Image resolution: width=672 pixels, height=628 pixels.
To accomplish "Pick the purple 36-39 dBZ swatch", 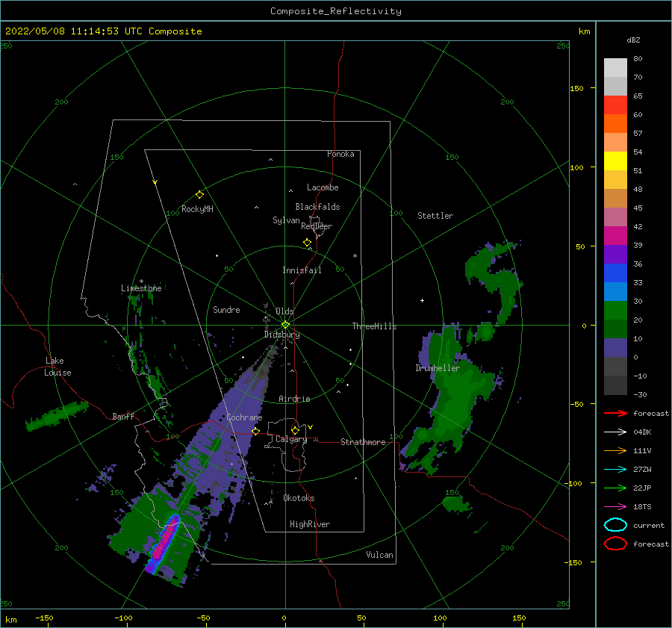I will 615,255.
